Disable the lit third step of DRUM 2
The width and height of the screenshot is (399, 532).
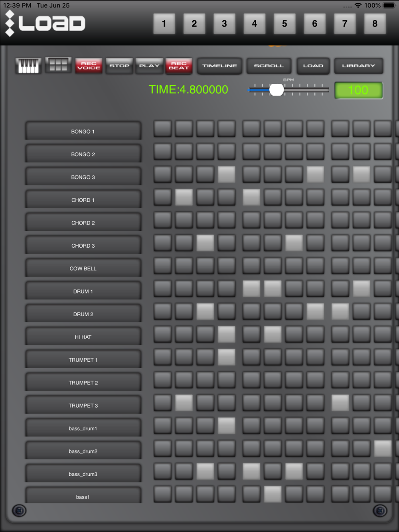(x=205, y=311)
